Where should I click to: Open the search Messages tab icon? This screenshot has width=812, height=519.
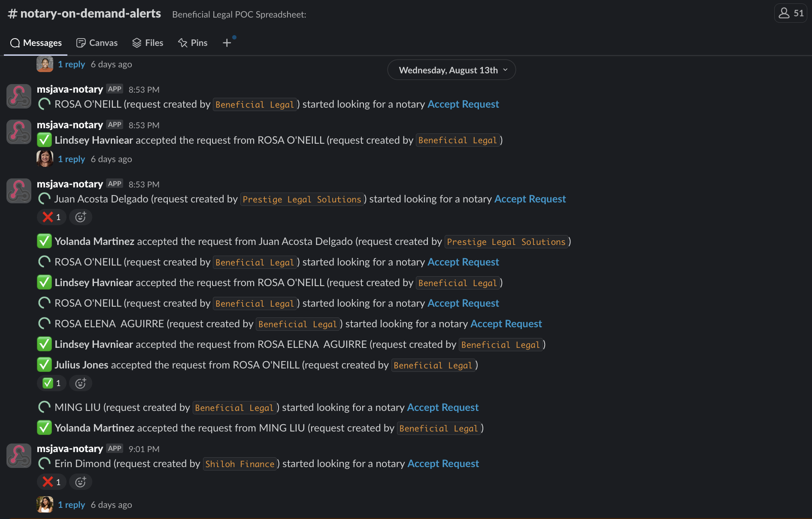(15, 42)
